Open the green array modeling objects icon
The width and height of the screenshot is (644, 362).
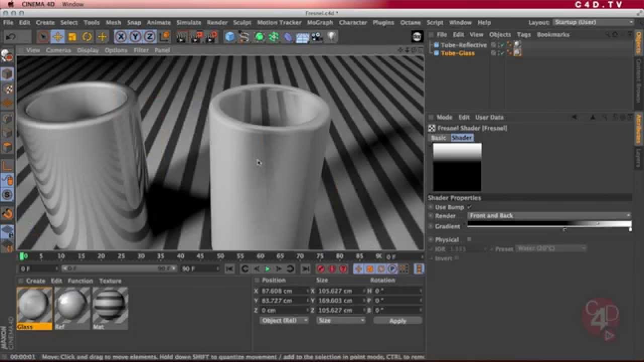pos(274,37)
